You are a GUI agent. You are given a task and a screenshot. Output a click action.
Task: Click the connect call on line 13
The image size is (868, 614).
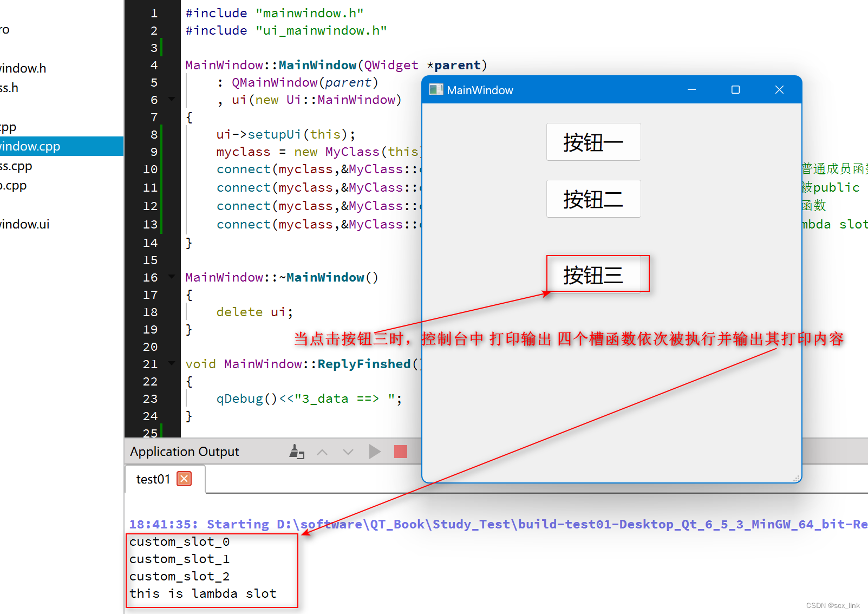pyautogui.click(x=319, y=224)
